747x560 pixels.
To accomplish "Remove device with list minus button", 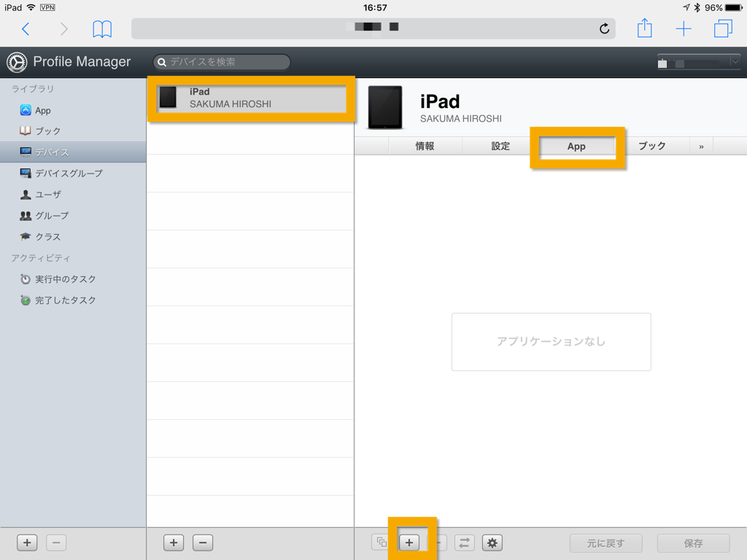I will 203,542.
